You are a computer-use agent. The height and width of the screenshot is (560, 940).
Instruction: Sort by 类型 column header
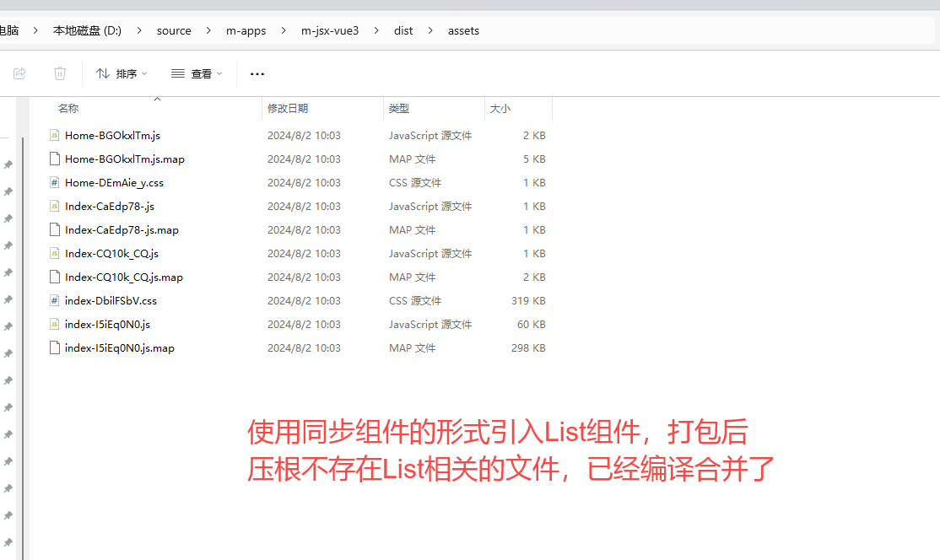pyautogui.click(x=399, y=109)
